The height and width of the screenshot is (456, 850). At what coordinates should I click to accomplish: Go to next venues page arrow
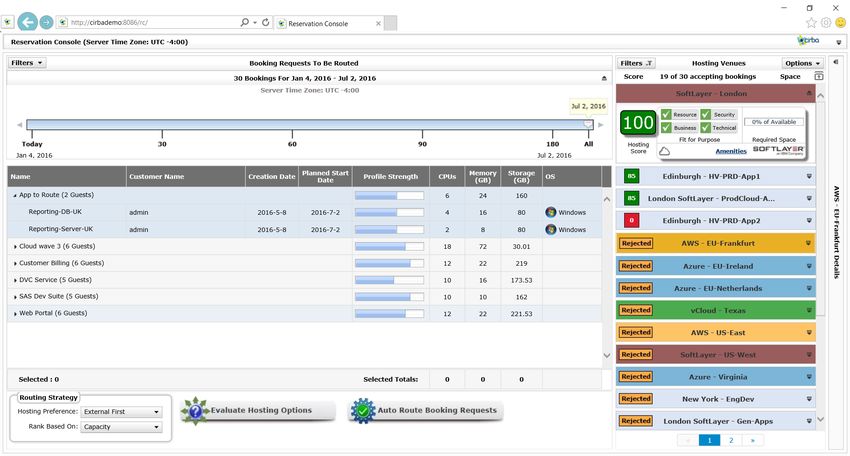pos(752,440)
